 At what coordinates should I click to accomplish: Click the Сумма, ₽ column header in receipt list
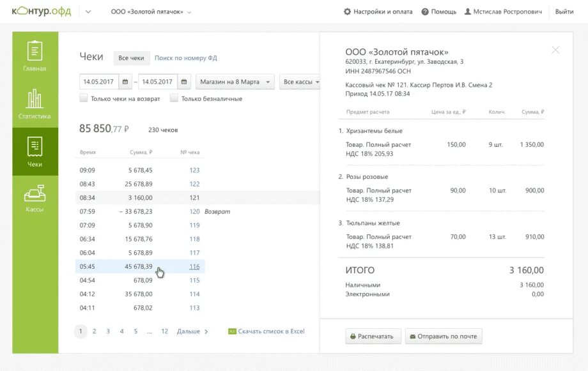(x=141, y=152)
